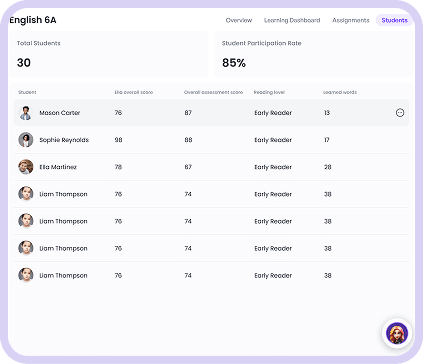Open the assistant avatar chat button

pyautogui.click(x=397, y=333)
